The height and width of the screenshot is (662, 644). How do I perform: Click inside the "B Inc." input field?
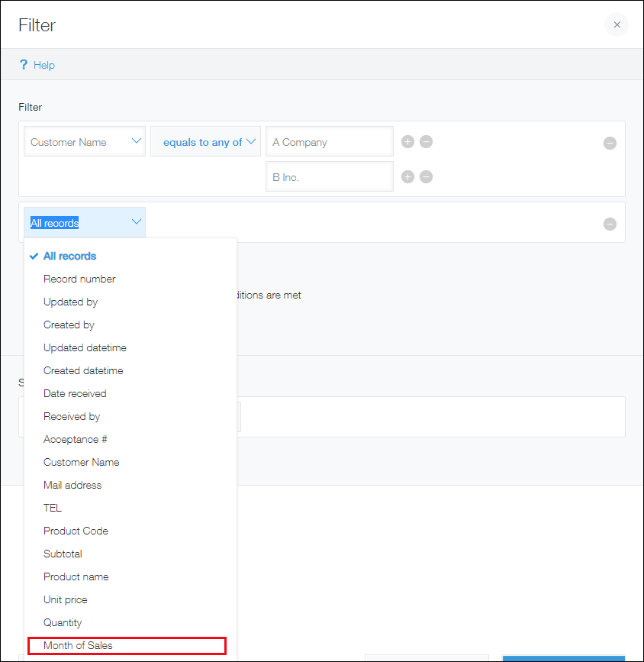[329, 176]
